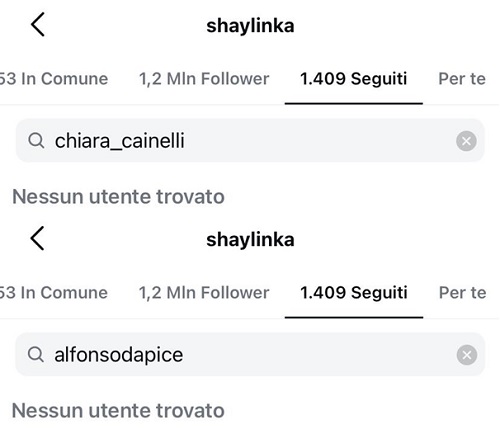
Task: Select 1.409 Seguiti tab above alfonsodapice search
Action: coord(354,293)
